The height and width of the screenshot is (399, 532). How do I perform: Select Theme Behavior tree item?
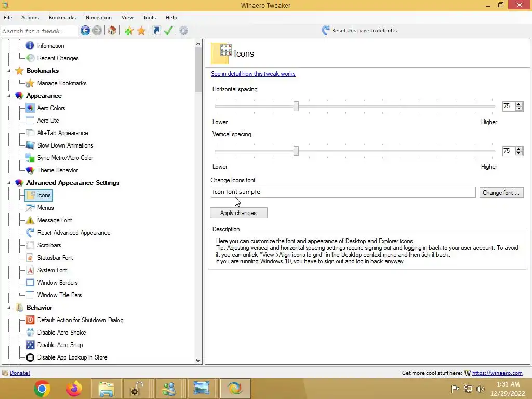click(x=57, y=170)
